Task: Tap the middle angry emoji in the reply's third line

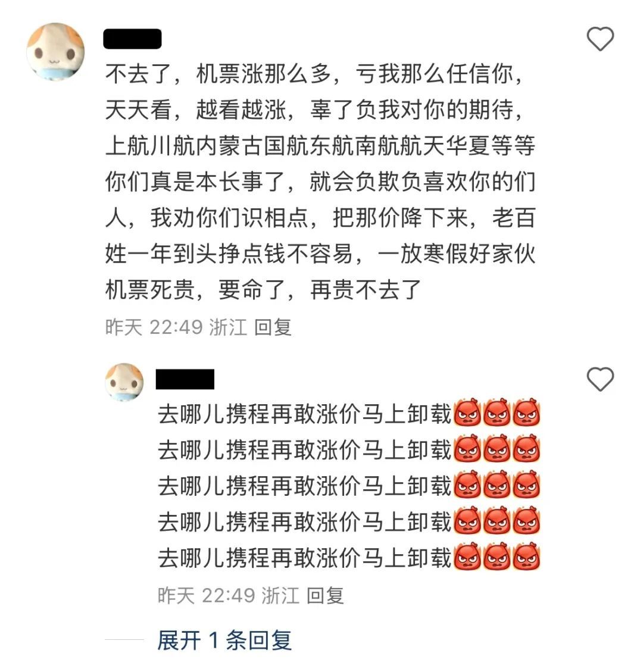Action: pos(497,485)
